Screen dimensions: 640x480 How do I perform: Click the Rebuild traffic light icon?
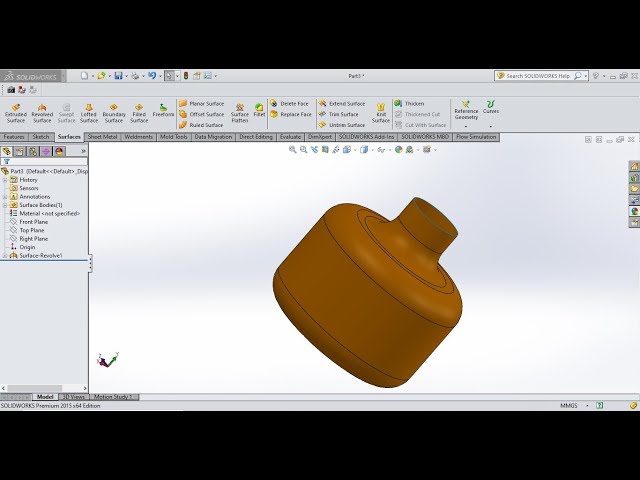point(186,76)
